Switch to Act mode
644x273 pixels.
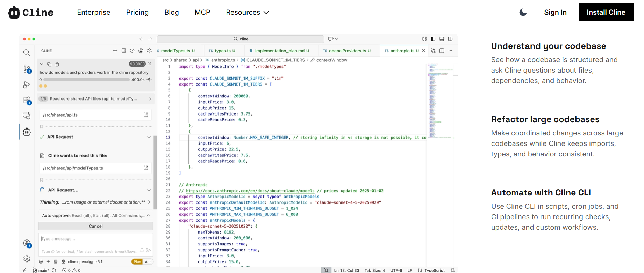point(148,262)
